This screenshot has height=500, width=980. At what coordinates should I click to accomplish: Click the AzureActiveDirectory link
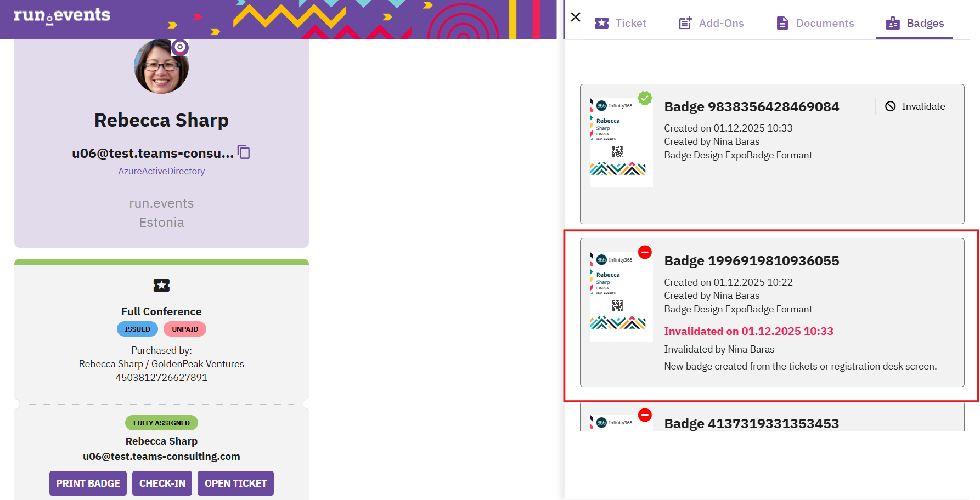point(161,171)
